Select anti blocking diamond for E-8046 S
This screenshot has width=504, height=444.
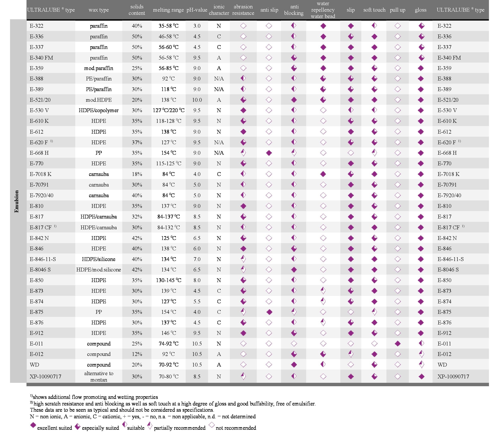pos(294,269)
